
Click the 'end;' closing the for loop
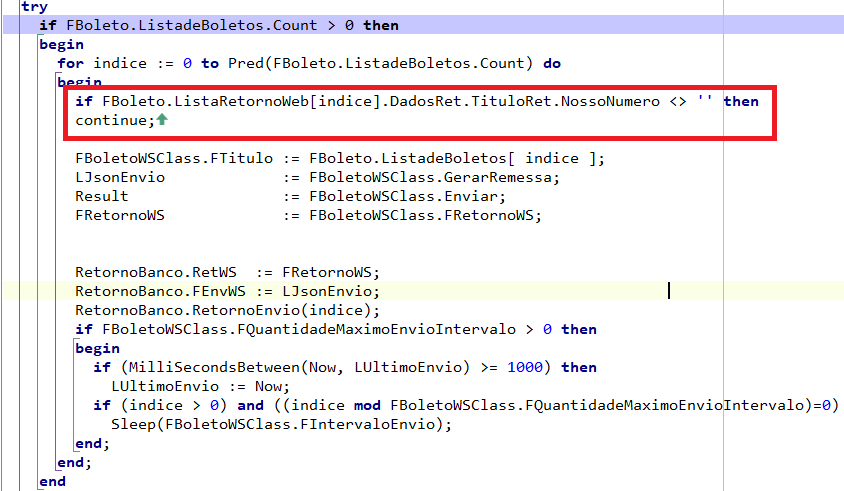pyautogui.click(x=74, y=462)
